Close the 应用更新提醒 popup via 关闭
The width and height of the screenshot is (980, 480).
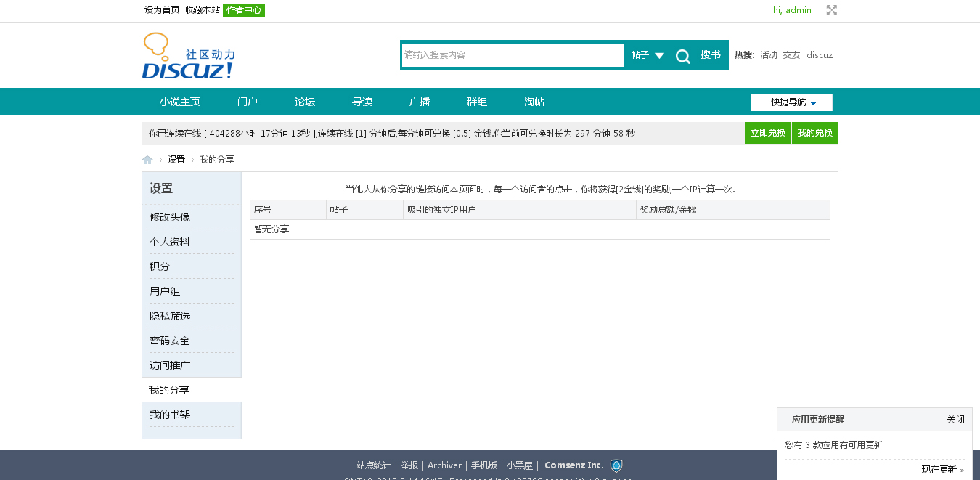click(x=955, y=420)
